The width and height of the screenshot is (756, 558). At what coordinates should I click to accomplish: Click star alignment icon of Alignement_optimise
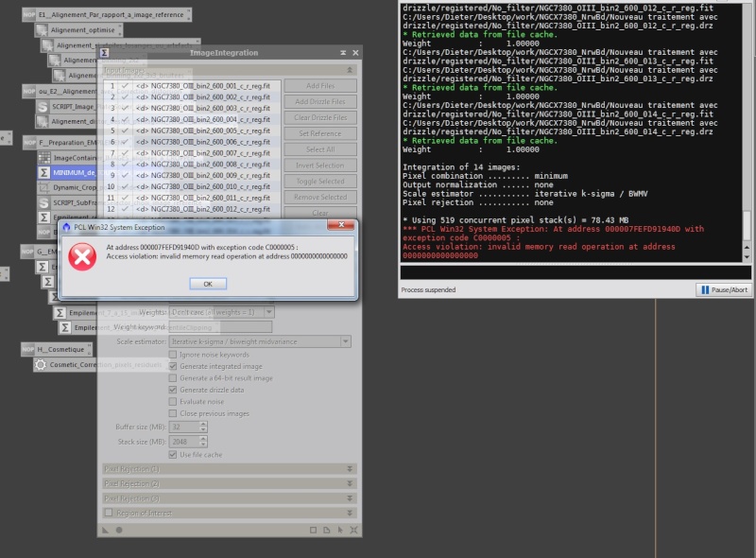[42, 30]
